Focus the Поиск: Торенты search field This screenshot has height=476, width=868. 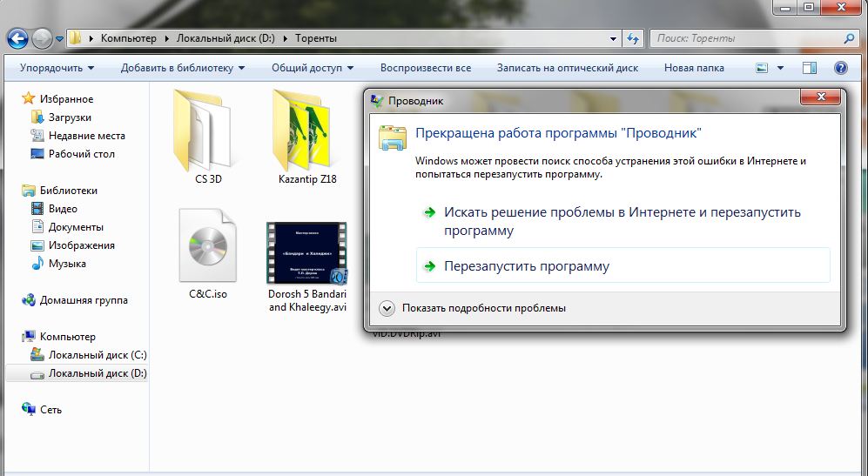point(754,38)
